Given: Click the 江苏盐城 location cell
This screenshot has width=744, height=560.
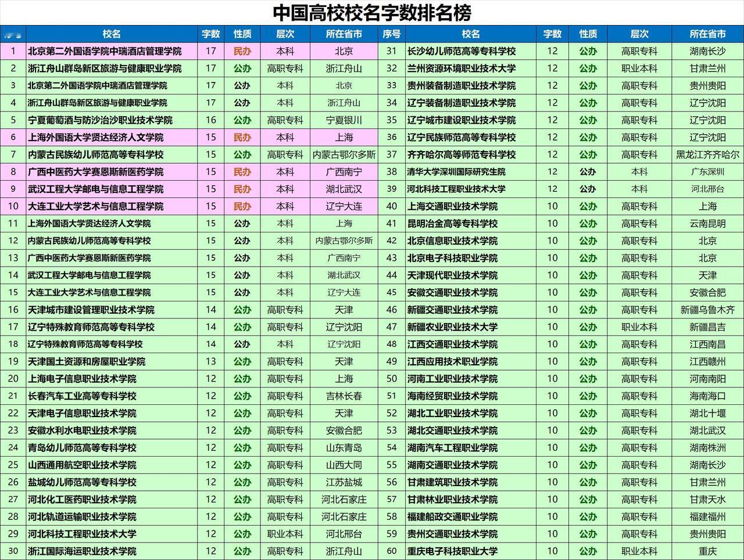Looking at the screenshot, I should [x=344, y=482].
